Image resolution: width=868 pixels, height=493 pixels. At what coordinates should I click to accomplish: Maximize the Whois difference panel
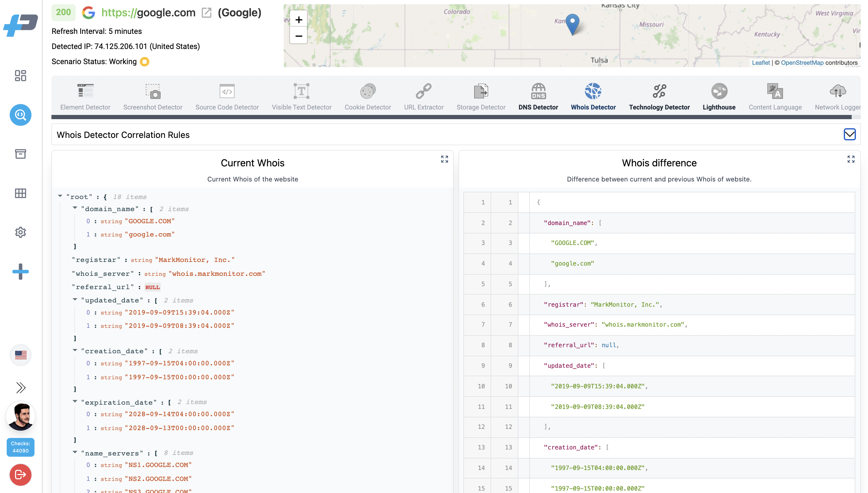pos(851,159)
